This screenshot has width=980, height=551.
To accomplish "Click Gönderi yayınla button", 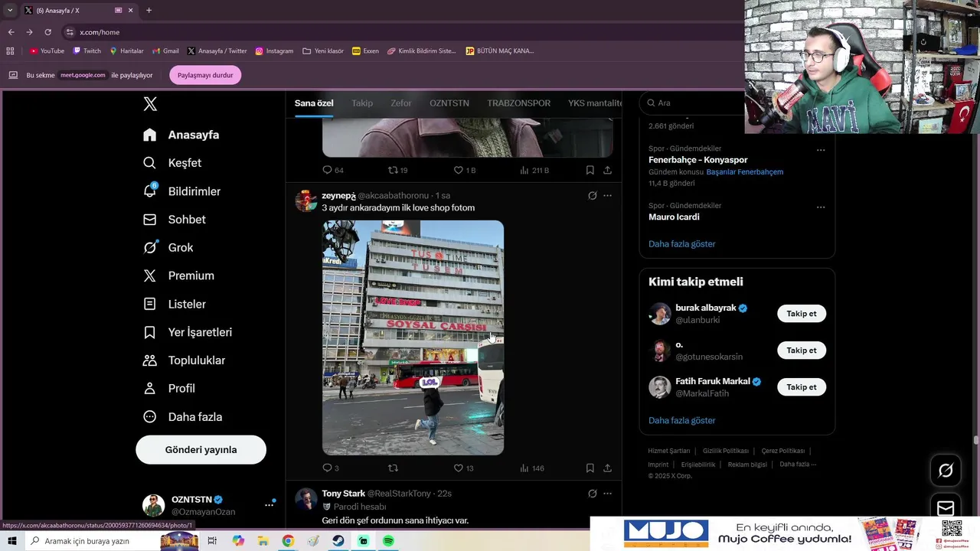I will [201, 450].
